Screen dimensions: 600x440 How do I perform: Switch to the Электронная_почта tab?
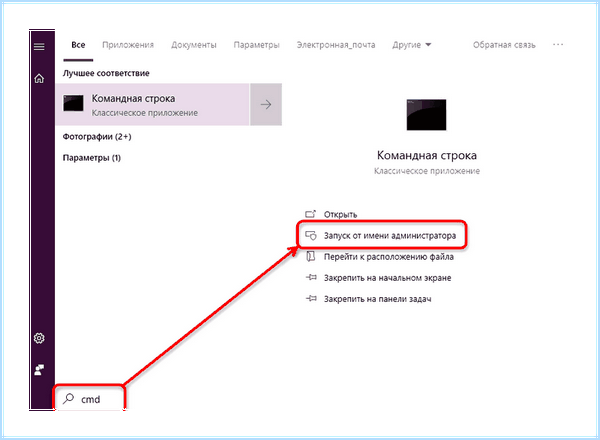[336, 45]
